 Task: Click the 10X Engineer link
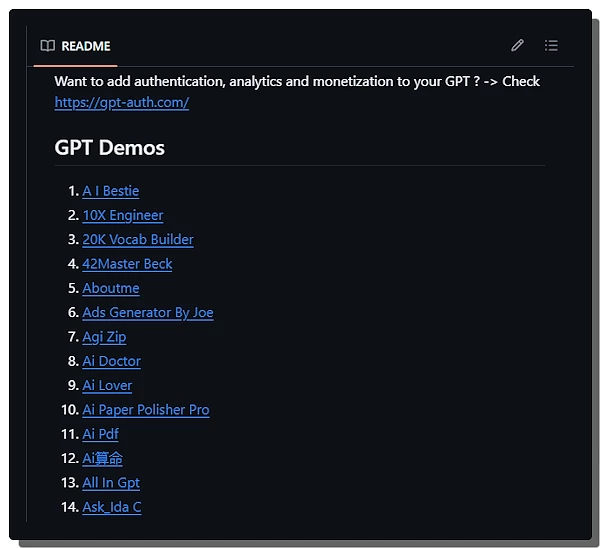click(x=122, y=215)
